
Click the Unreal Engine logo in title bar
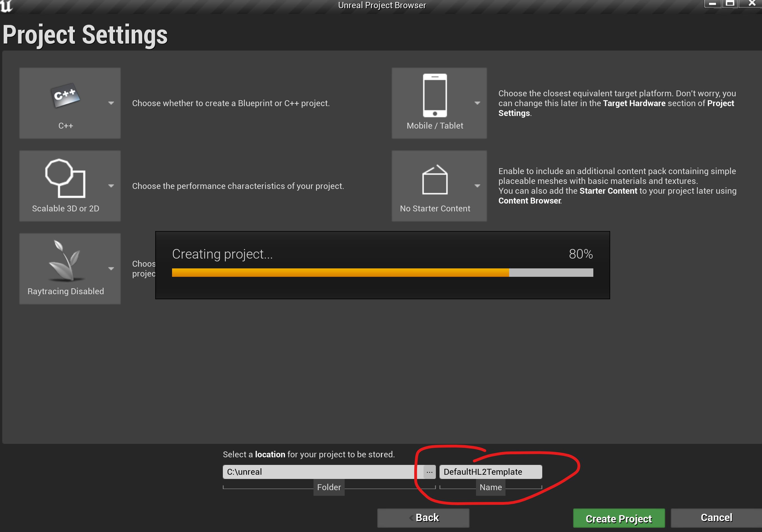click(6, 6)
